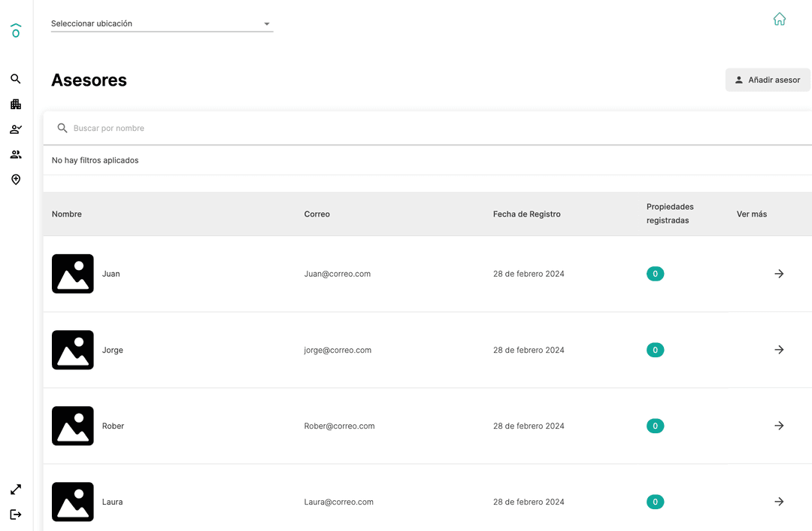This screenshot has width=812, height=531.
Task: Toggle fullscreen with the expand arrows icon
Action: click(x=16, y=490)
